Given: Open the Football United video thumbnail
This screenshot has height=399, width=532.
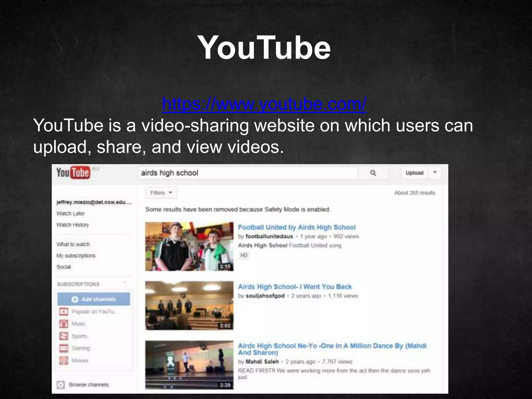Looking at the screenshot, I should point(189,246).
